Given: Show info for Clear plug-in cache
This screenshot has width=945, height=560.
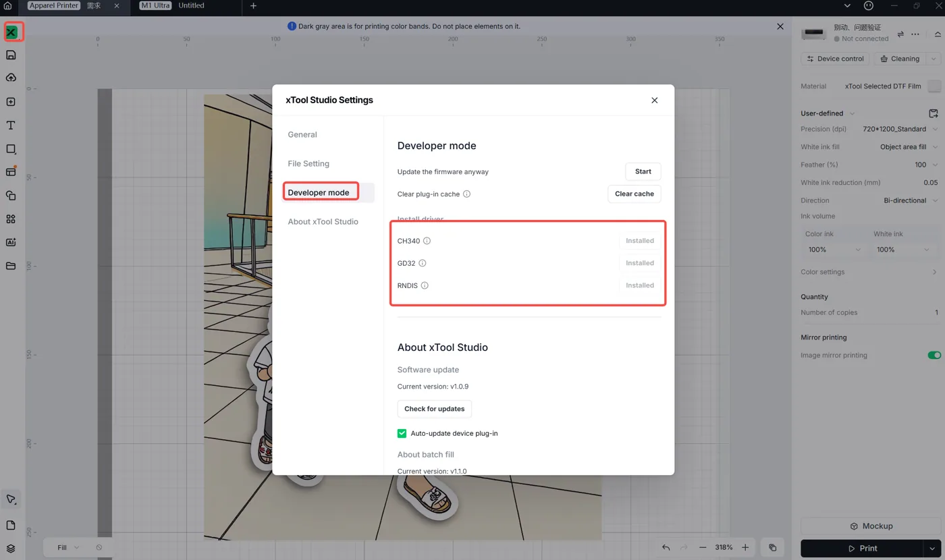Looking at the screenshot, I should [x=466, y=194].
